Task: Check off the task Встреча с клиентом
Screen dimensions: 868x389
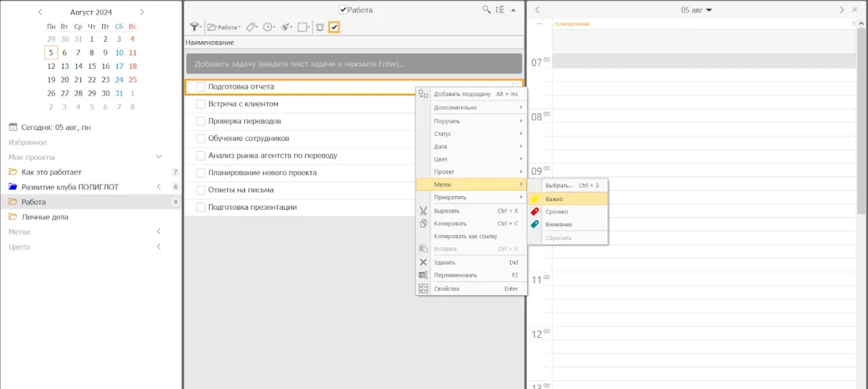Action: (x=201, y=104)
